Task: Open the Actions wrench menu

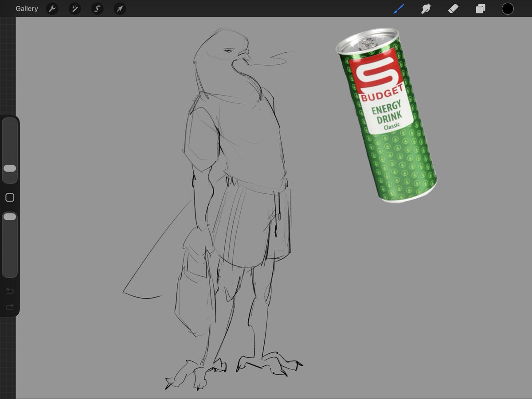Action: tap(52, 8)
